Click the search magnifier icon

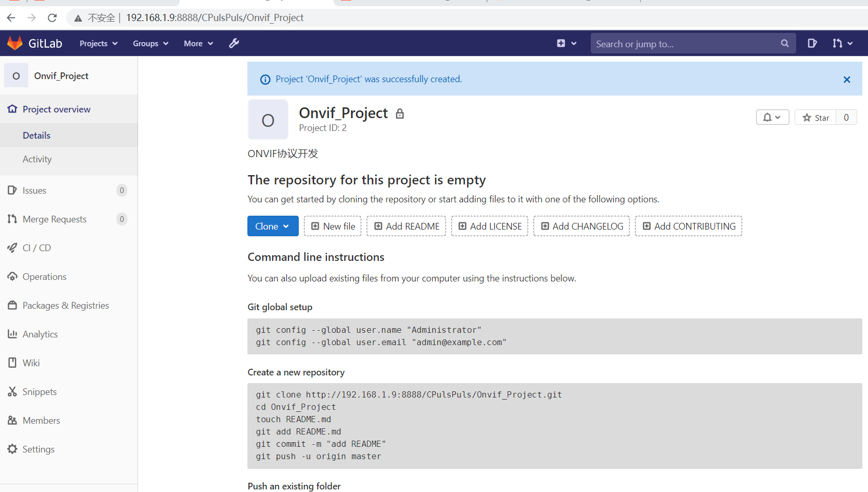coord(785,44)
